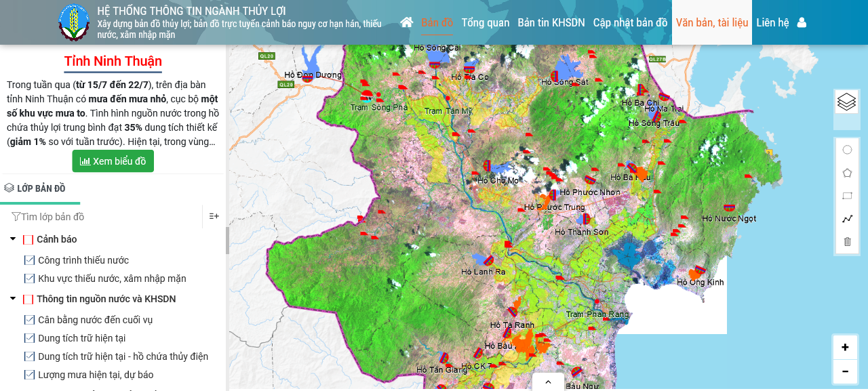Click the trash delete drawings icon
Screen dimensions: 868x391
click(847, 242)
